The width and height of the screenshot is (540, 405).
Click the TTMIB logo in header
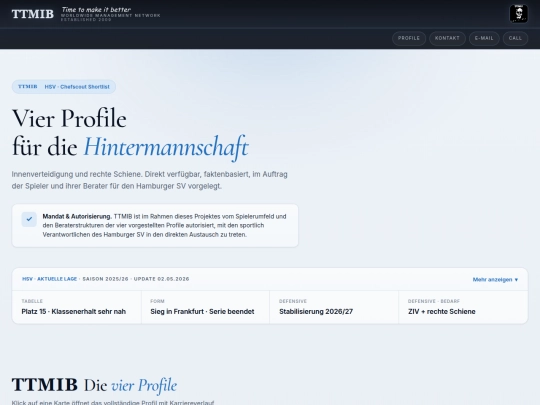pos(33,14)
